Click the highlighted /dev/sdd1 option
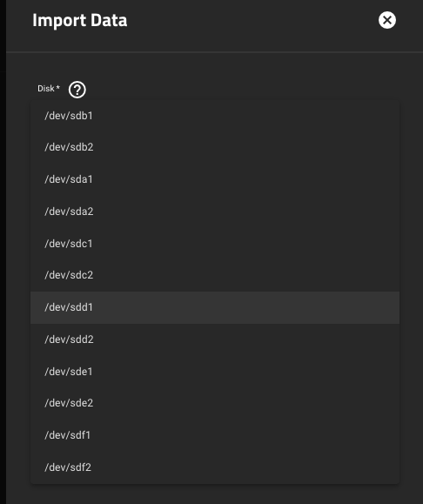 coord(215,307)
